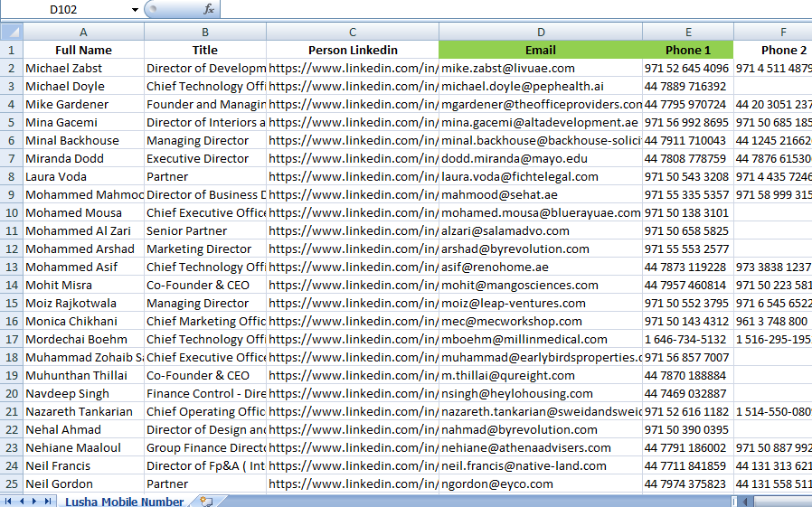This screenshot has width=812, height=507.
Task: Click the Person Linkedin header cell
Action: tap(353, 51)
